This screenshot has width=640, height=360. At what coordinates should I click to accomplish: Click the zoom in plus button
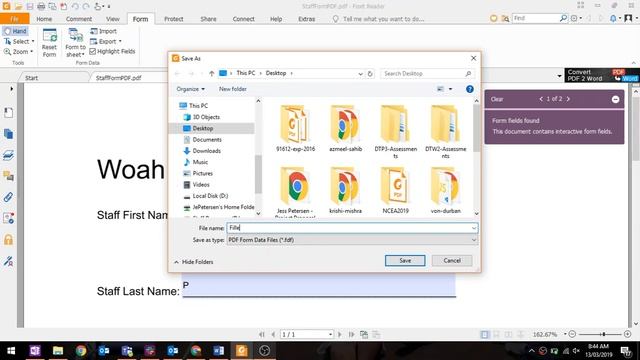pos(627,334)
